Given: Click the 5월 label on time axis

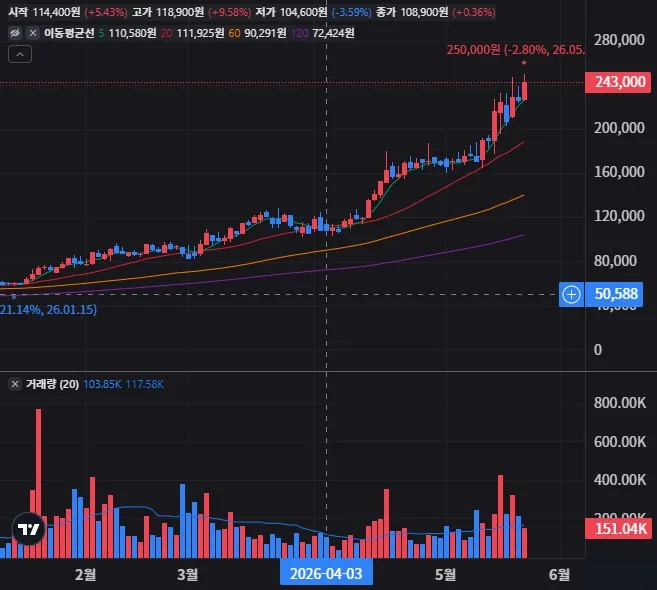Looking at the screenshot, I should 445,574.
